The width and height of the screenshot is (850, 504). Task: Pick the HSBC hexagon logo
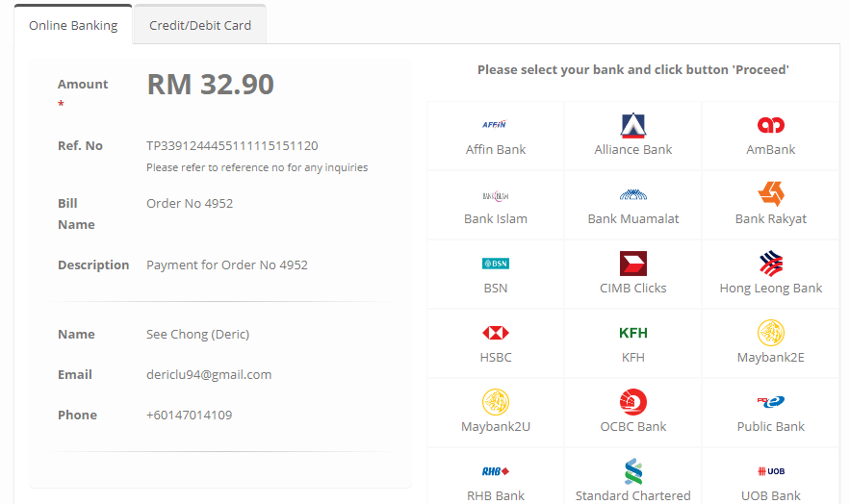pos(495,333)
